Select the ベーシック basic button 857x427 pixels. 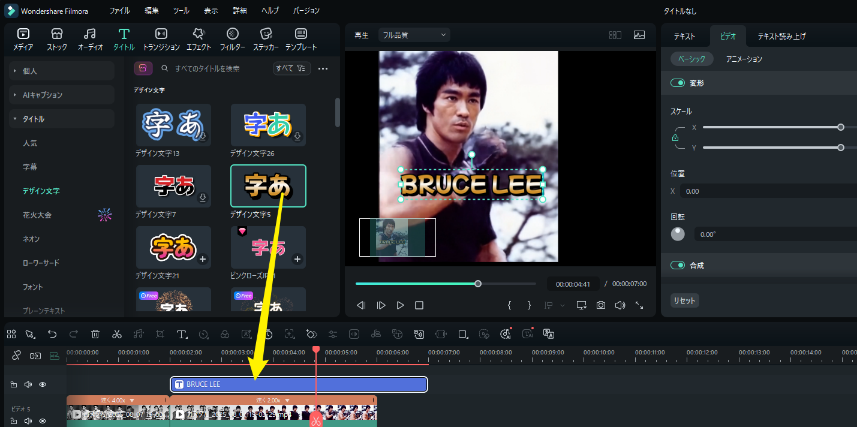click(692, 59)
